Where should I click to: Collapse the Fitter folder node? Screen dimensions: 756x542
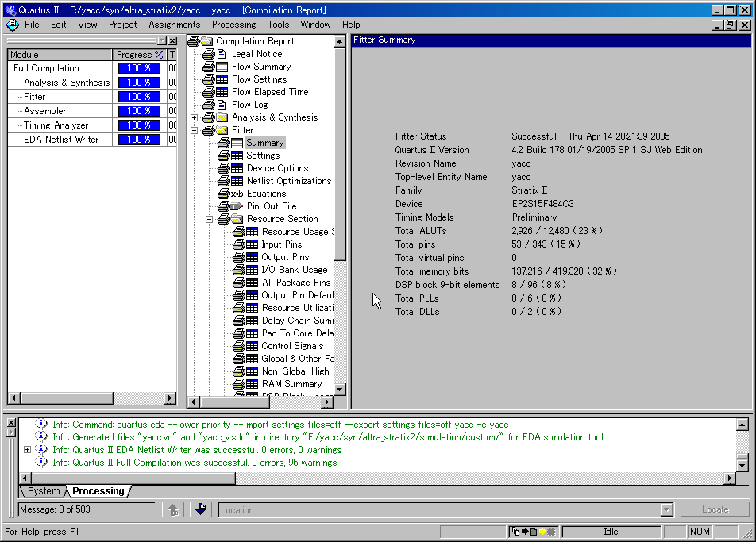pos(194,130)
